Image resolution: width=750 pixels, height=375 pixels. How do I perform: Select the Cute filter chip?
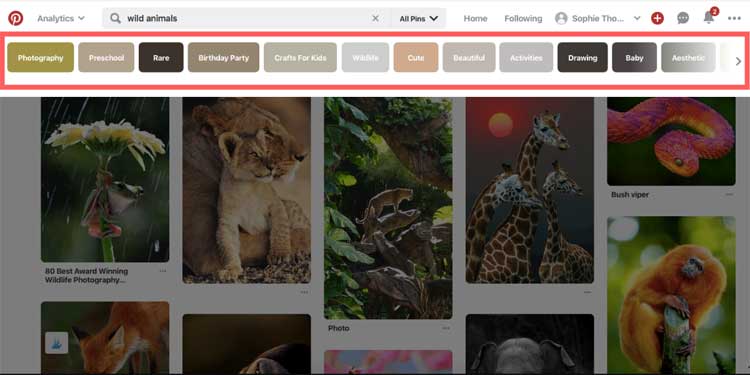coord(416,57)
